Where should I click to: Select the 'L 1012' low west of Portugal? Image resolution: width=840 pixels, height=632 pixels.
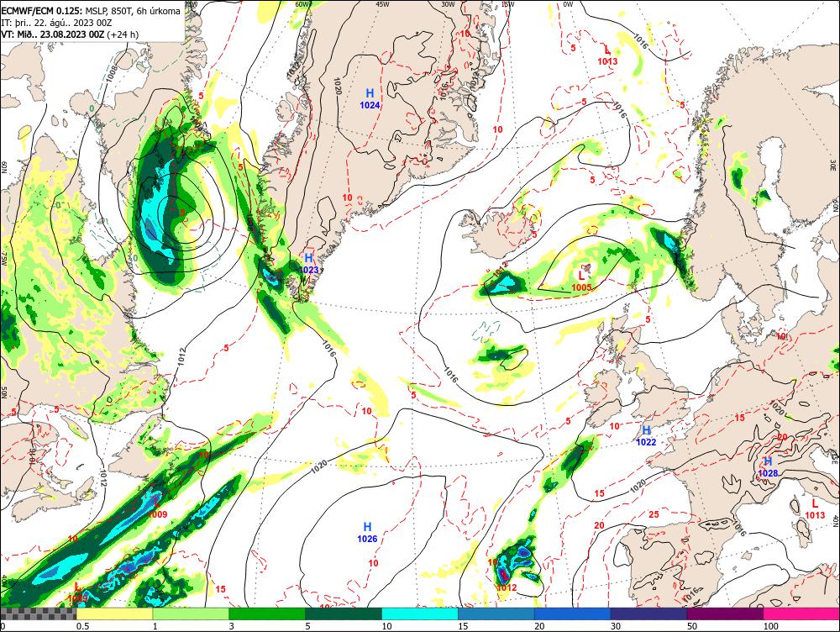507,582
